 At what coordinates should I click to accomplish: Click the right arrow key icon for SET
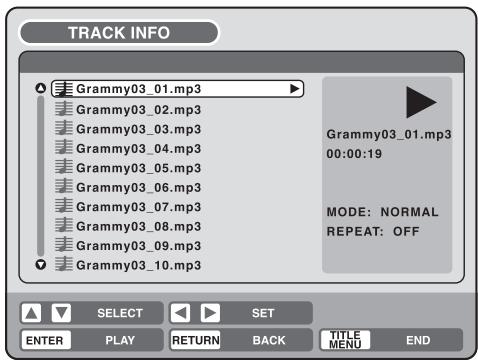click(x=210, y=313)
